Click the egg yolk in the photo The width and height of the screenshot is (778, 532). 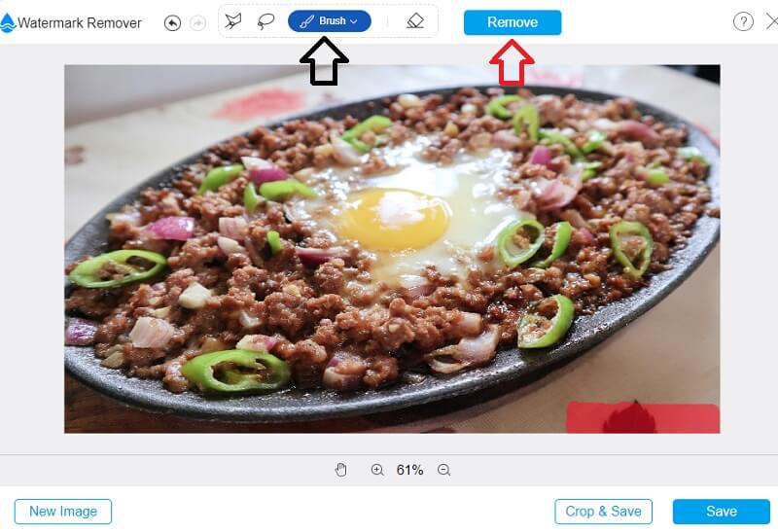pos(394,220)
